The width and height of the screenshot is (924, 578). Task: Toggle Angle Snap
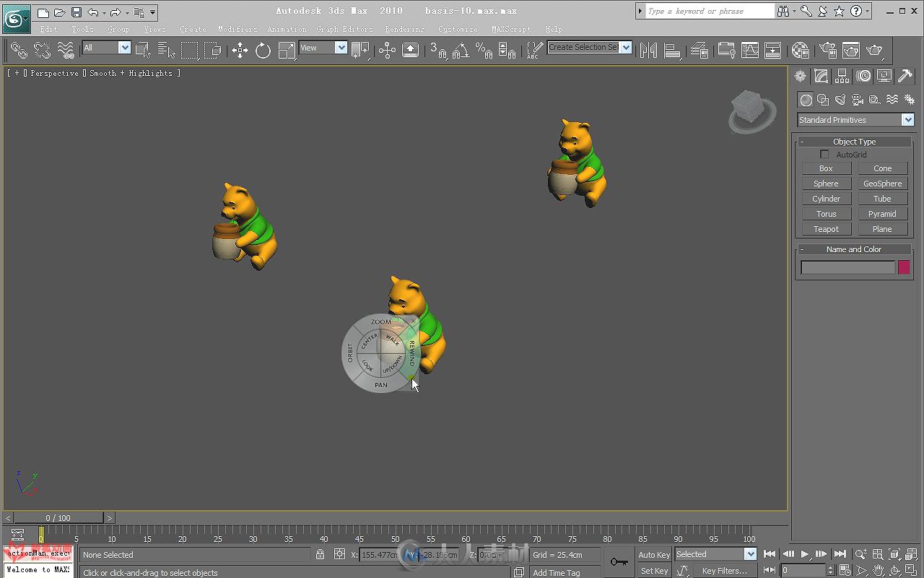[461, 50]
